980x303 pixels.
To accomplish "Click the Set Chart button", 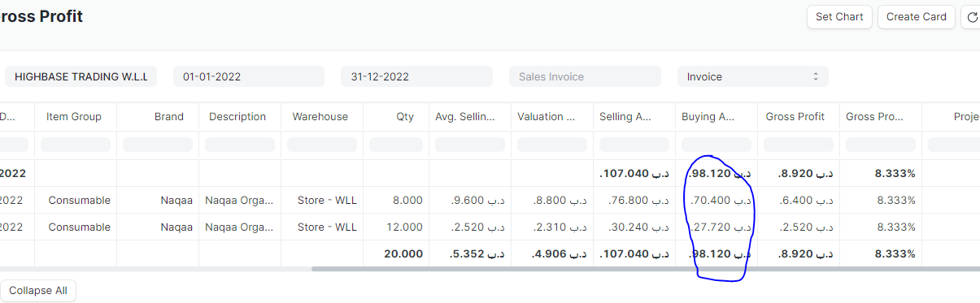I will pos(839,17).
